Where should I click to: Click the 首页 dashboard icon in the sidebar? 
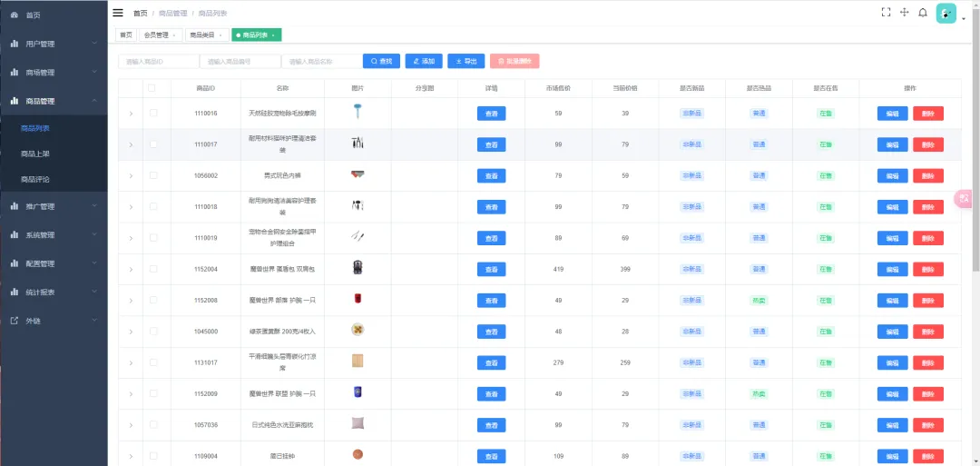pyautogui.click(x=15, y=15)
